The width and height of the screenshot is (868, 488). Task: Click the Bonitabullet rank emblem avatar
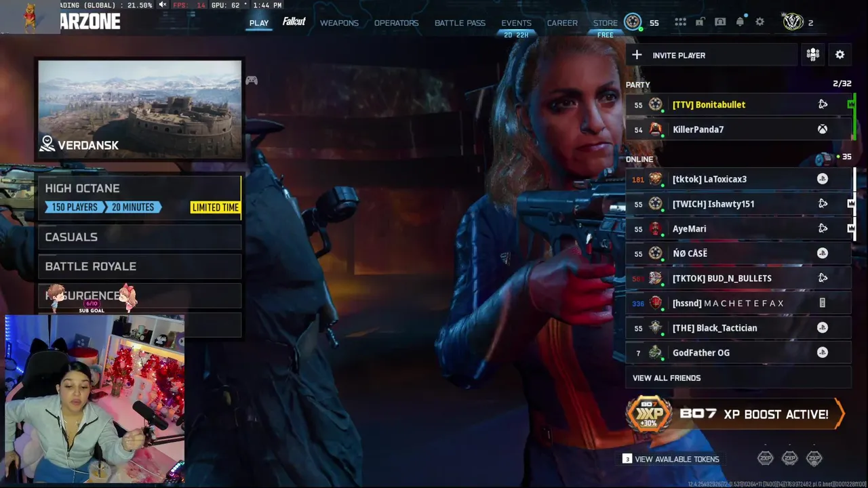(655, 104)
